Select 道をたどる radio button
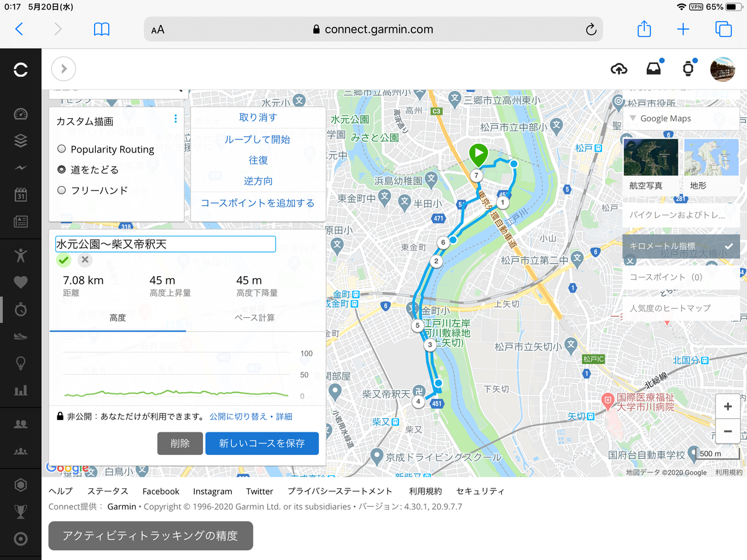This screenshot has height=560, width=747. (x=62, y=169)
